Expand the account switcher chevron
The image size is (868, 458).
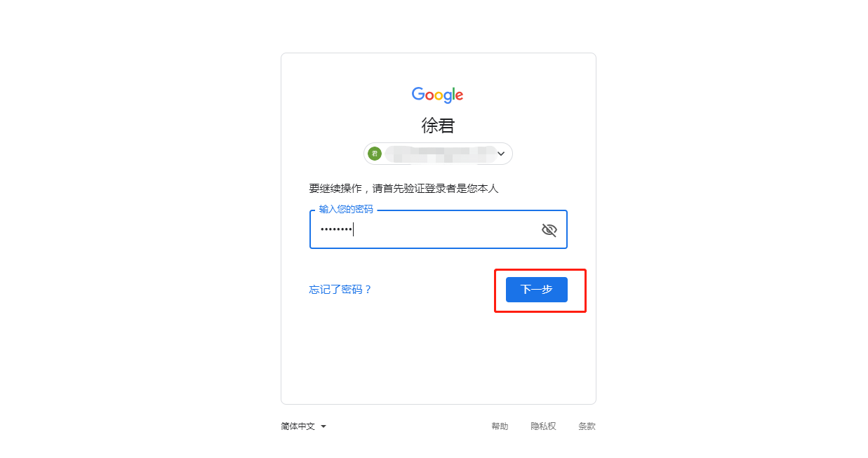click(x=501, y=154)
